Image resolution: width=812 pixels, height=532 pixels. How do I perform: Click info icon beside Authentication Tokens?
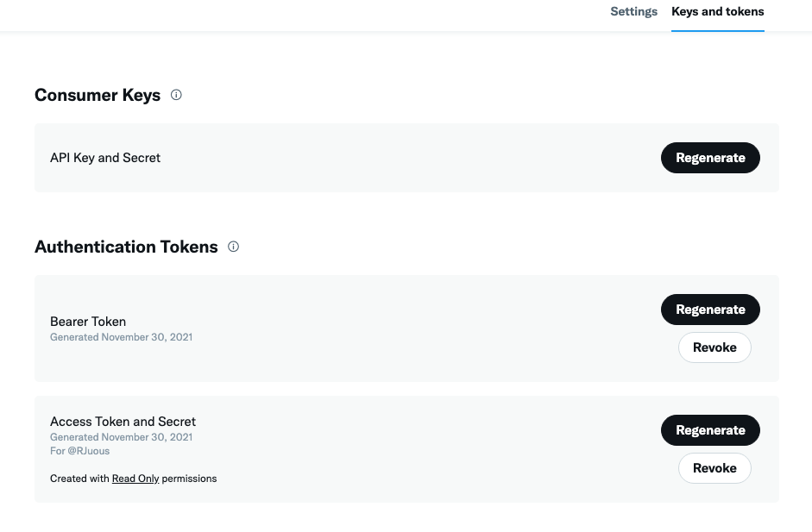coord(233,247)
